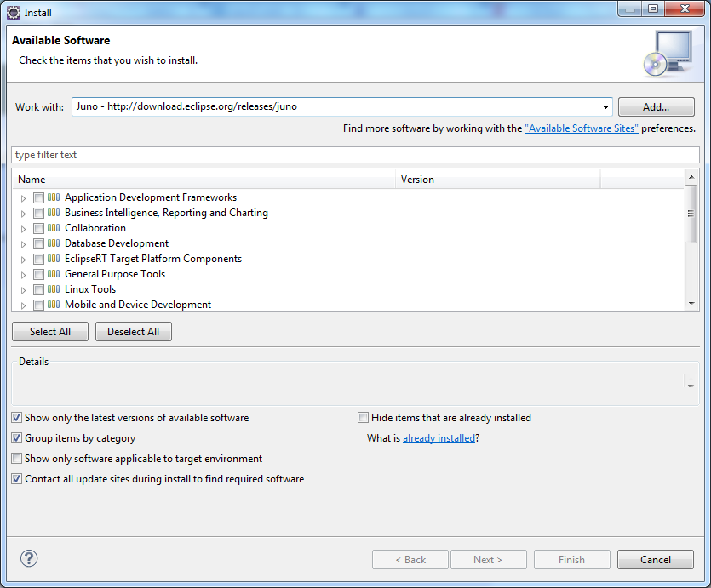Image resolution: width=711 pixels, height=588 pixels.
Task: Click category icon beside Linux Tools
Action: pyautogui.click(x=54, y=289)
